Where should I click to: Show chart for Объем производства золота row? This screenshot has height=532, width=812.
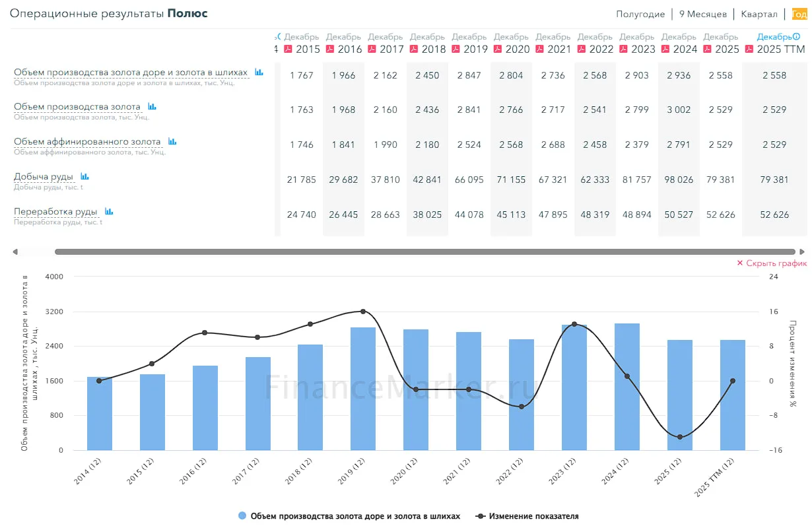(152, 106)
